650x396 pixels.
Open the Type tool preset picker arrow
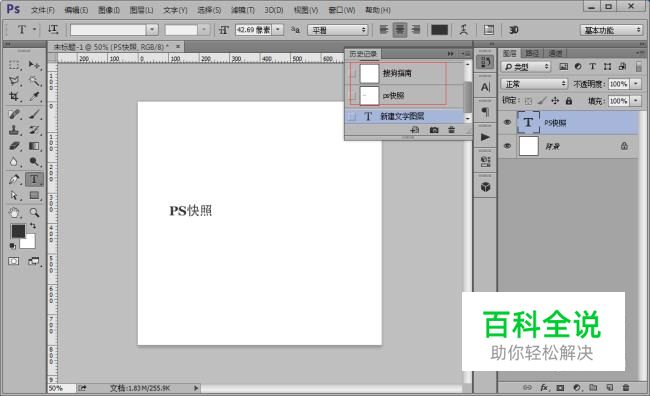[35, 29]
